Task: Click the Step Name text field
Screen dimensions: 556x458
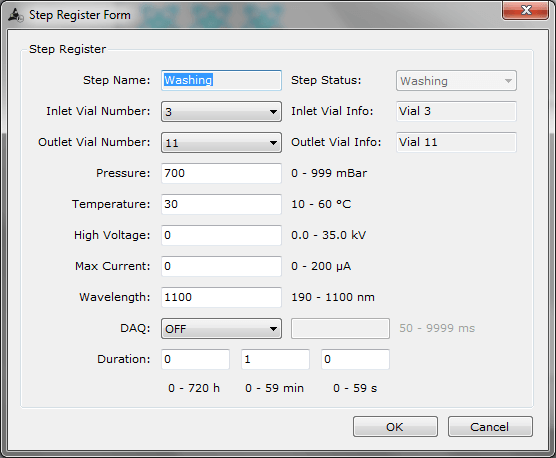Action: 221,80
